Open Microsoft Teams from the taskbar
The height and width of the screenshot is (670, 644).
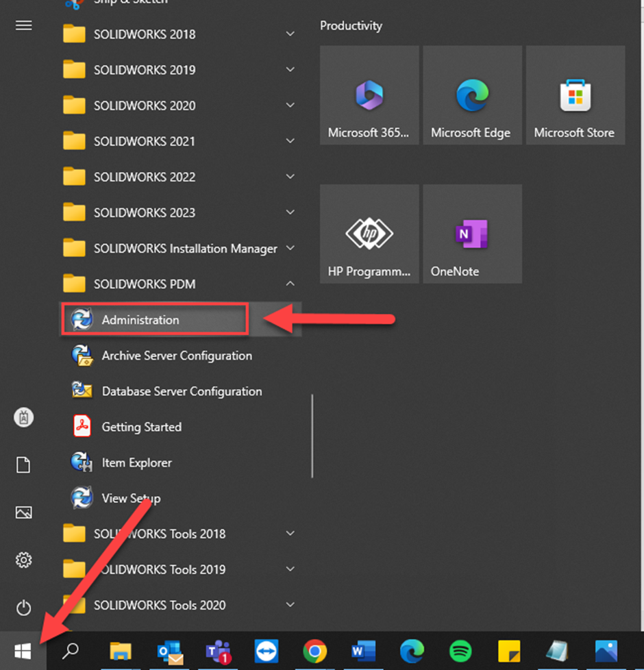click(x=219, y=652)
